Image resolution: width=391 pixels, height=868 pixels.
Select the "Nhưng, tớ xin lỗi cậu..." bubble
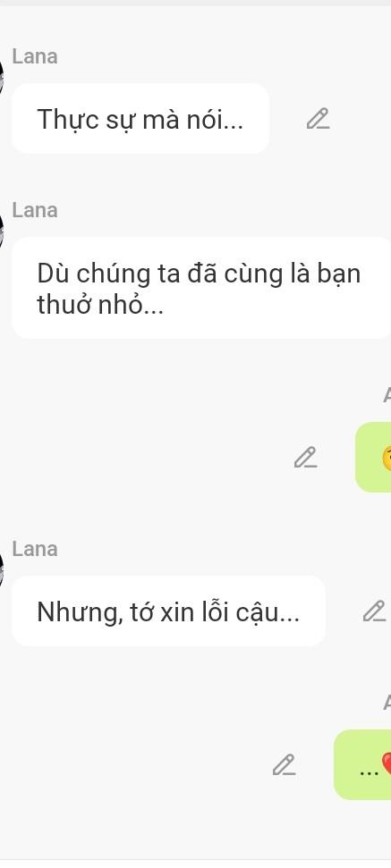coord(168,611)
